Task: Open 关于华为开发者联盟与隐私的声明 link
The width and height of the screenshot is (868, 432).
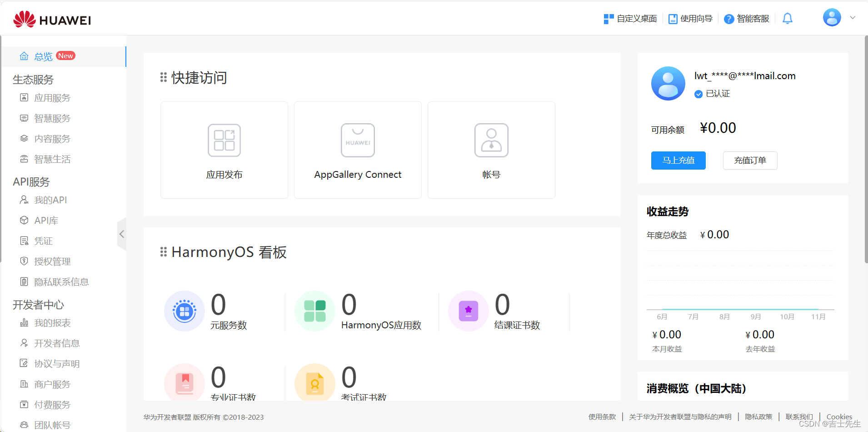Action: click(x=680, y=417)
